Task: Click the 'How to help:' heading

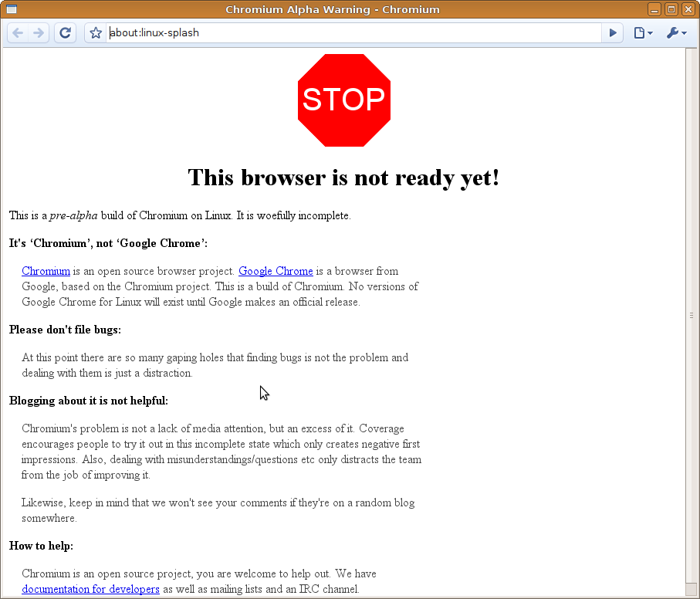Action: pos(41,546)
